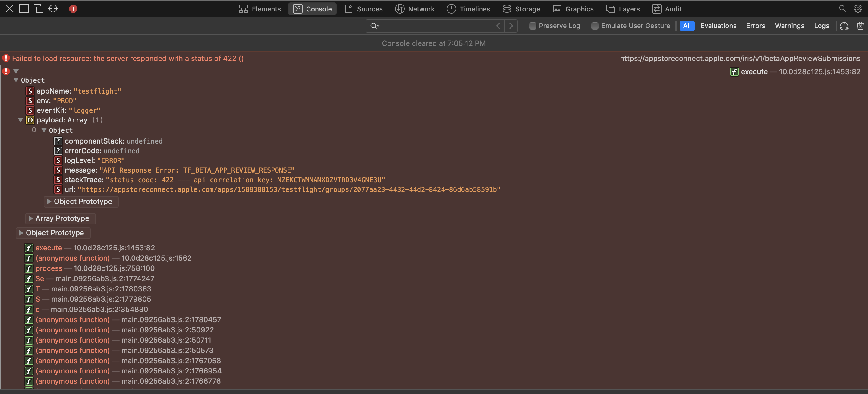The width and height of the screenshot is (868, 394).
Task: Click the env string type icon
Action: (30, 101)
